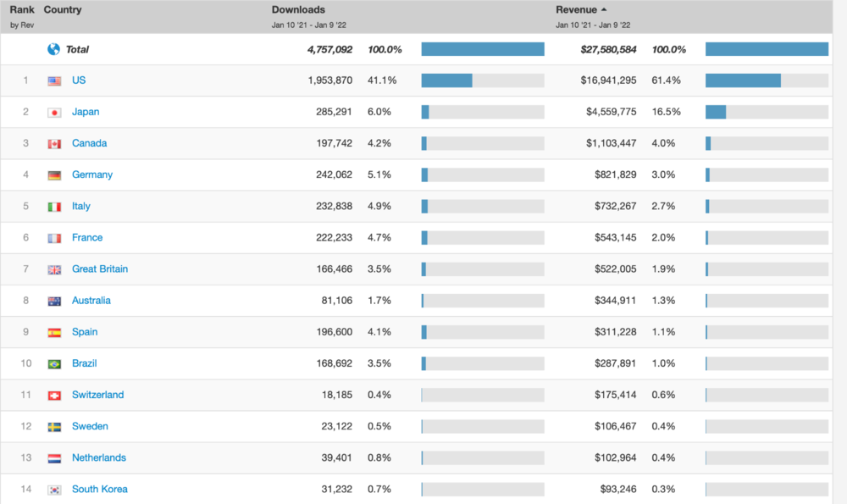Open the Italy country link
This screenshot has height=504, width=847.
[x=81, y=206]
